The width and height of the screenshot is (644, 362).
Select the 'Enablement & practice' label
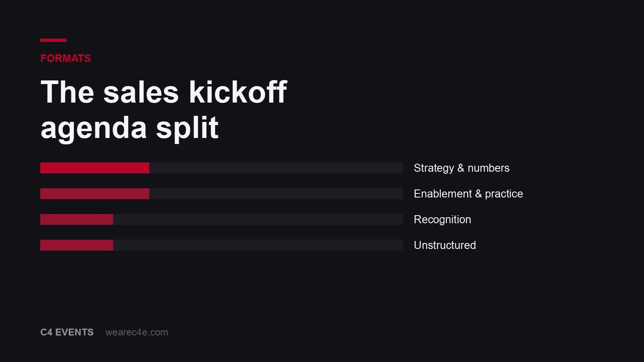click(x=469, y=194)
